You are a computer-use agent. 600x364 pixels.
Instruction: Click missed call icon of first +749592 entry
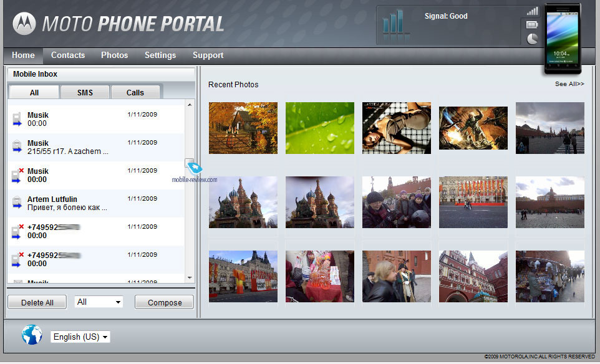click(17, 231)
